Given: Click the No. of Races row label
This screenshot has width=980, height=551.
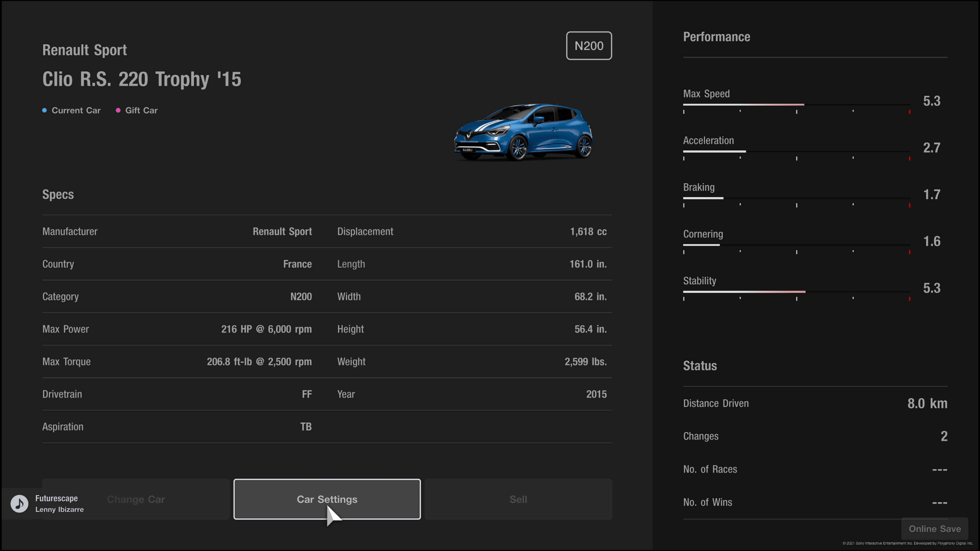Looking at the screenshot, I should [x=710, y=469].
